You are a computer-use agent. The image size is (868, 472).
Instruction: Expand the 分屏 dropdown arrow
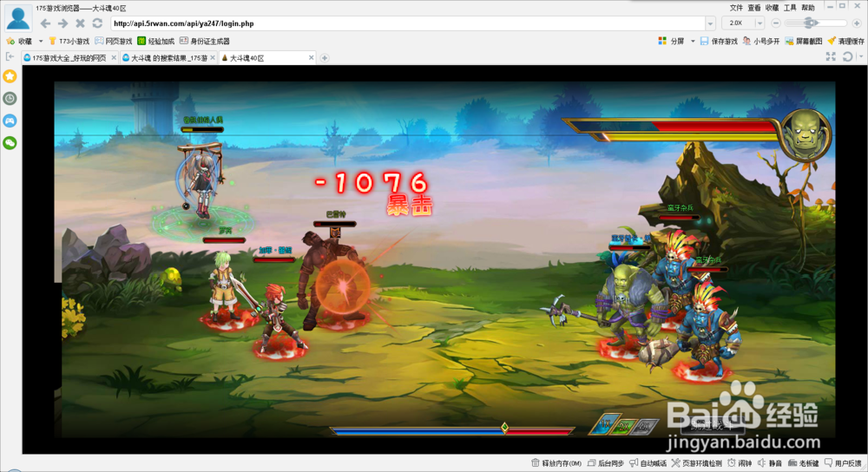tap(693, 42)
